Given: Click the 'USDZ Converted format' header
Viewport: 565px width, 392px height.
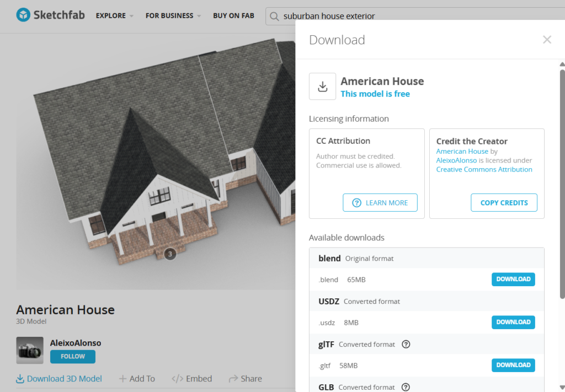Looking at the screenshot, I should pyautogui.click(x=427, y=301).
